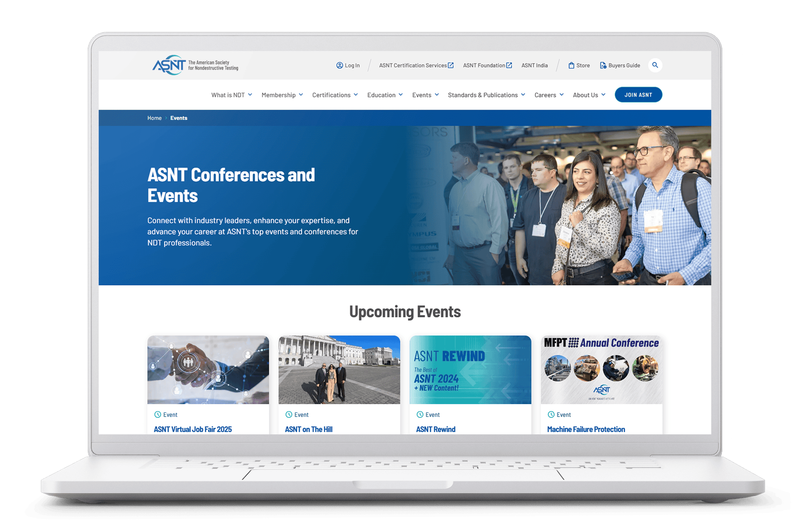
Task: Open the ASNT on The Hill title
Action: click(x=309, y=429)
